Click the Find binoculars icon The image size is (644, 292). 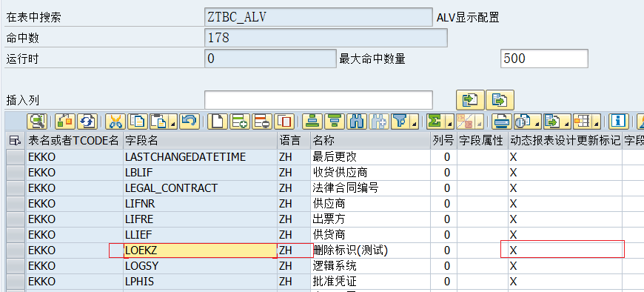pos(357,122)
